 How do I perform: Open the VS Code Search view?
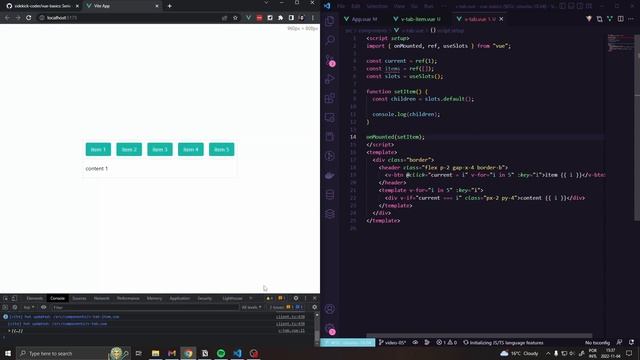pyautogui.click(x=330, y=40)
